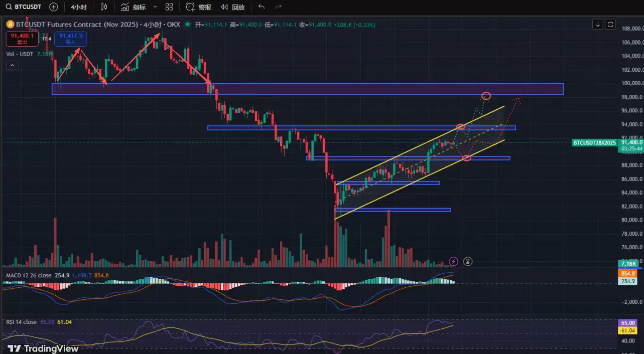
Task: Click the down arrow button top right
Action: coord(597,24)
